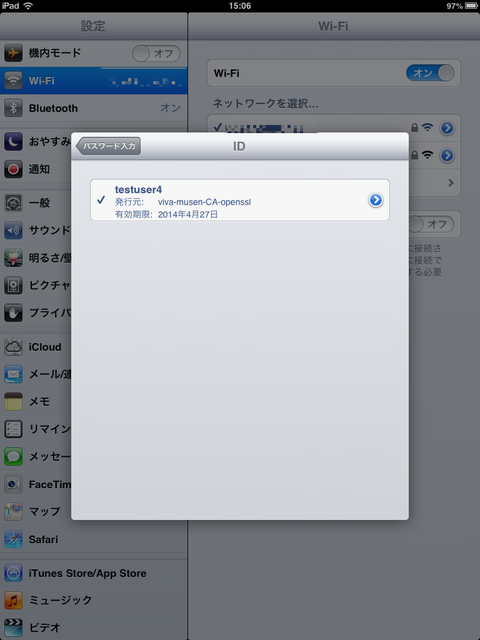
Task: Open ミュージック settings
Action: 93,600
